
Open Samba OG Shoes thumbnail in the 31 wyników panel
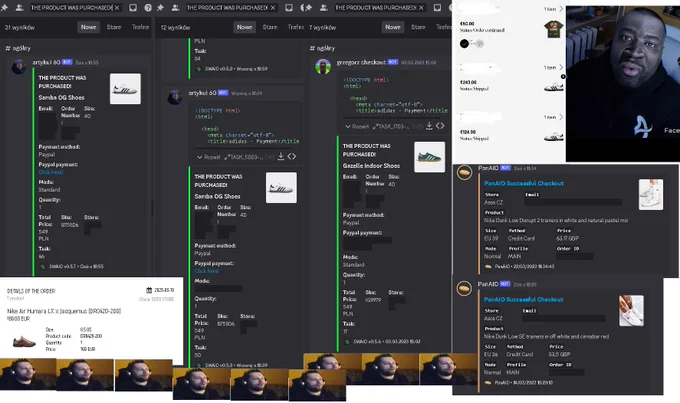coord(125,89)
